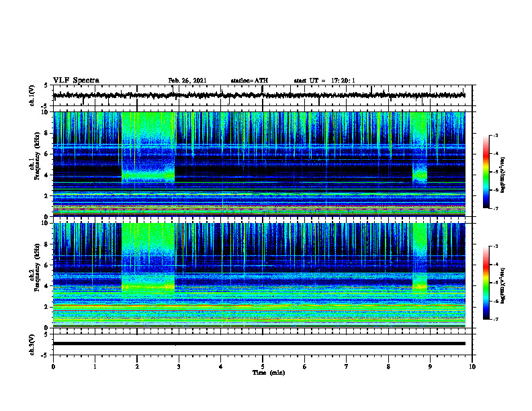This screenshot has height=411, width=532.
Task: Click the ch.2 color bar log(PSD) label
Action: pyautogui.click(x=503, y=285)
